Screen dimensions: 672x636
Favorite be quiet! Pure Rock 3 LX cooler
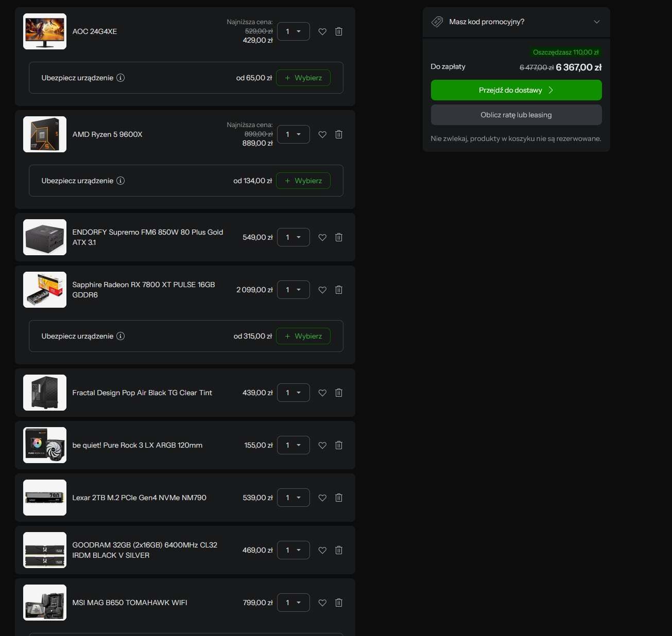pyautogui.click(x=322, y=445)
